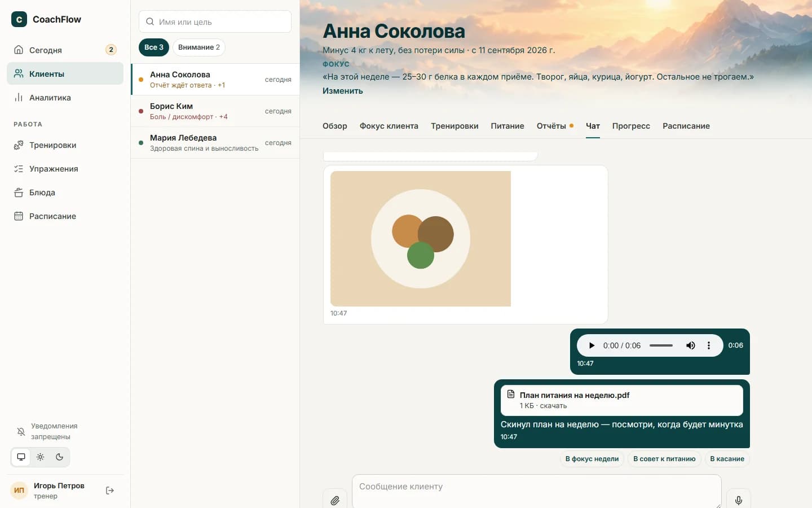Switch to the Фокус клиента tab
This screenshot has height=508, width=812.
[389, 126]
